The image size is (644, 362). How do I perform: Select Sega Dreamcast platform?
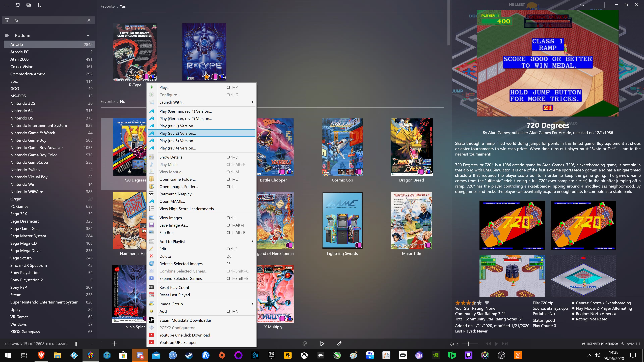click(49, 221)
